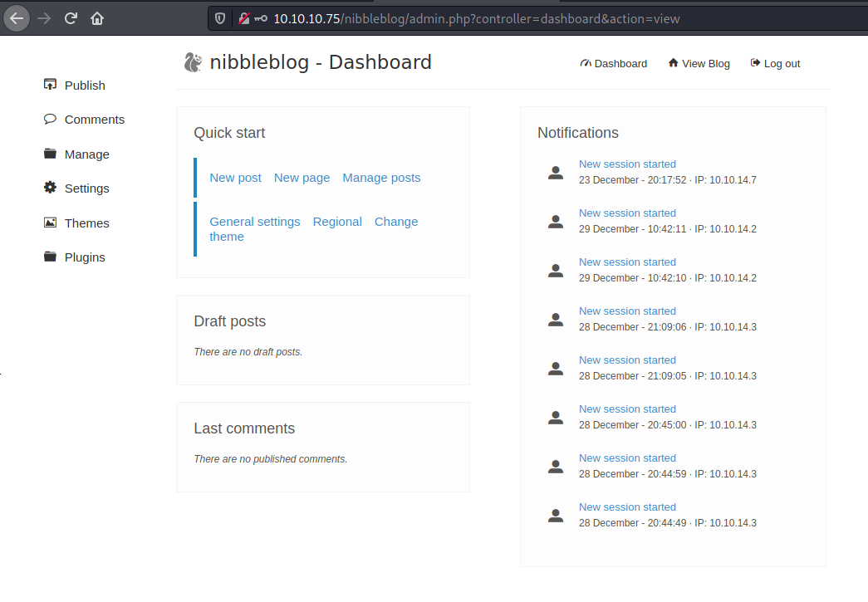Click the Themes picture icon in sidebar

click(x=50, y=223)
